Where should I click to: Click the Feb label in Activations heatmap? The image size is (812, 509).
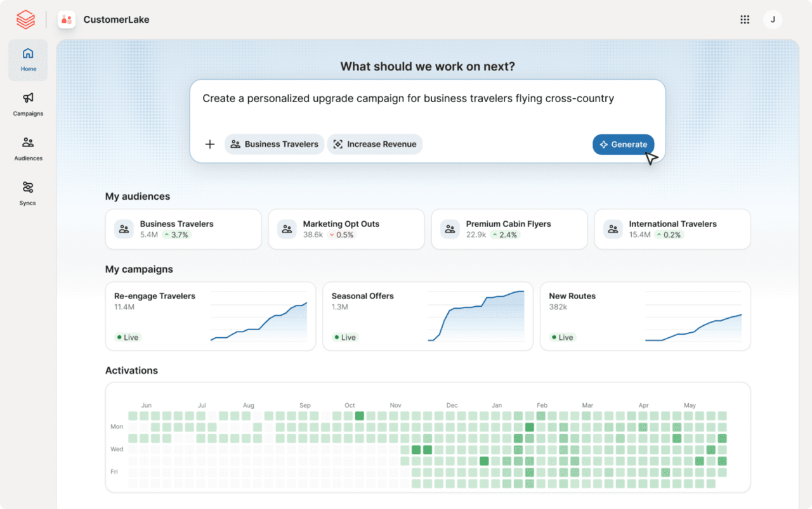pyautogui.click(x=542, y=405)
